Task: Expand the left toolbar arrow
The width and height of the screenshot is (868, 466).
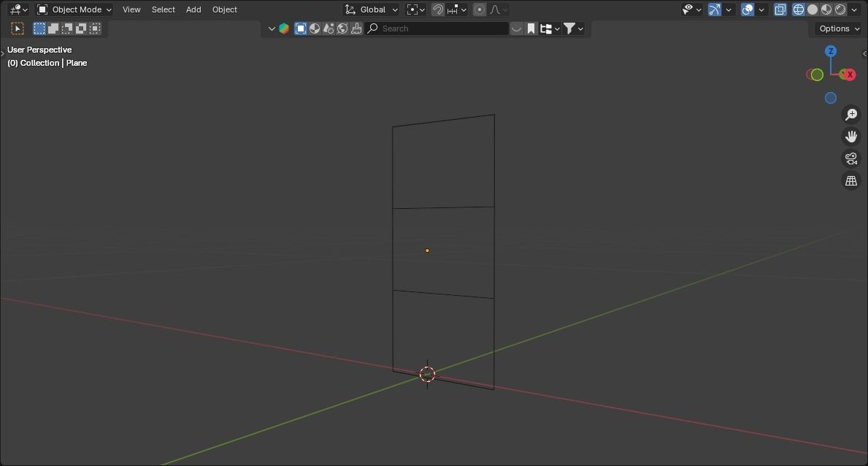Action: click(x=2, y=53)
